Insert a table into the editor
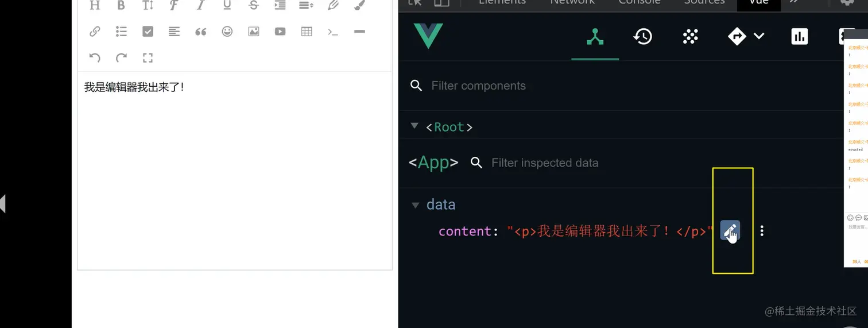Screen dimensions: 868x328 click(x=307, y=32)
